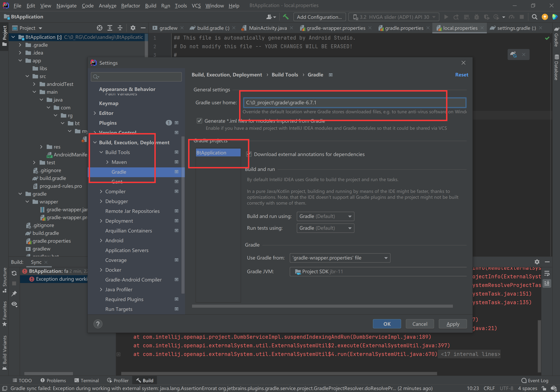Viewport: 560px width, 392px height.
Task: Open the Build Variants tool window
Action: pyautogui.click(x=4, y=353)
